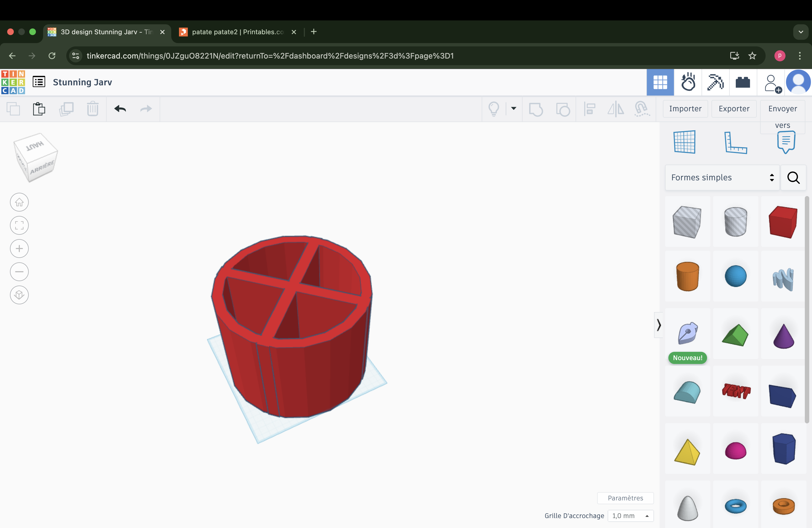Open the Bricks editor icon

point(743,82)
